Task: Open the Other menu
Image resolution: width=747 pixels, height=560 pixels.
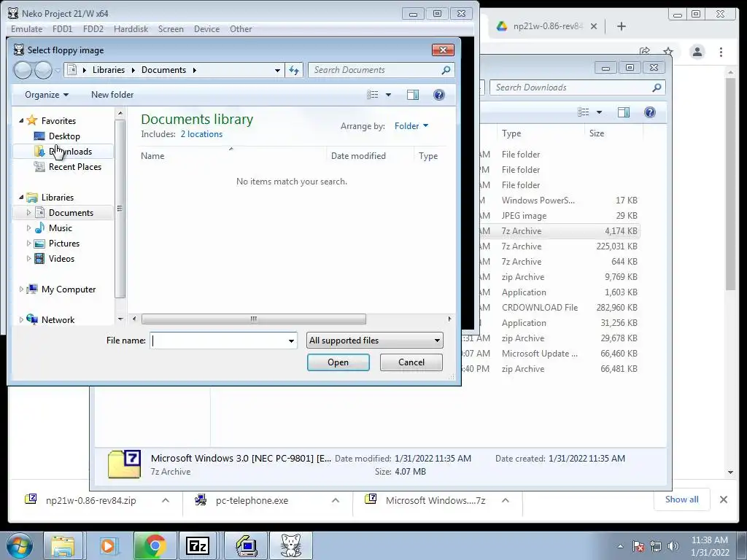Action: point(241,29)
